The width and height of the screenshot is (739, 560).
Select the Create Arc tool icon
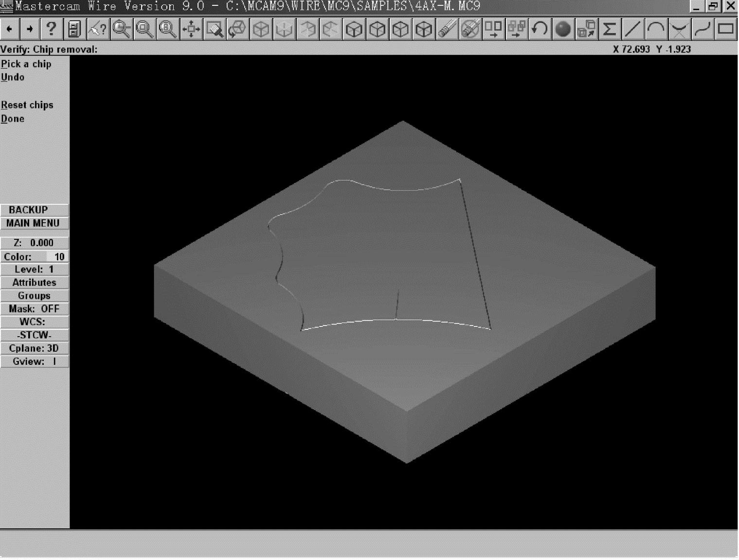pyautogui.click(x=656, y=29)
